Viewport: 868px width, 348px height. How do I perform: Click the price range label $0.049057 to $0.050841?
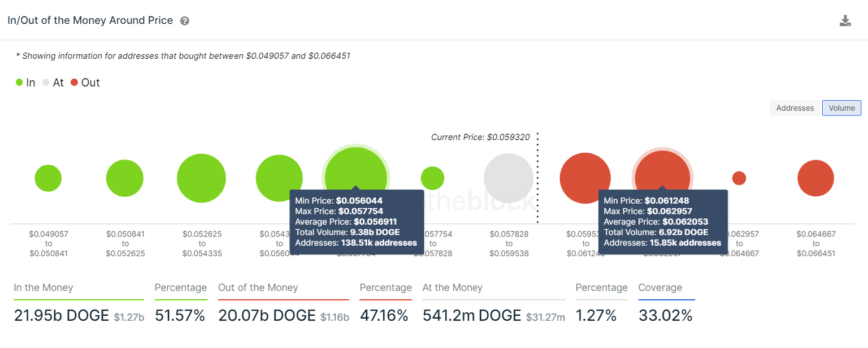coord(48,243)
